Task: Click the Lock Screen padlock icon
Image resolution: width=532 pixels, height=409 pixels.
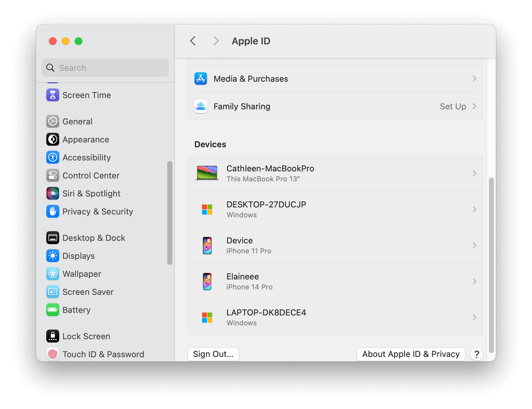Action: (53, 336)
